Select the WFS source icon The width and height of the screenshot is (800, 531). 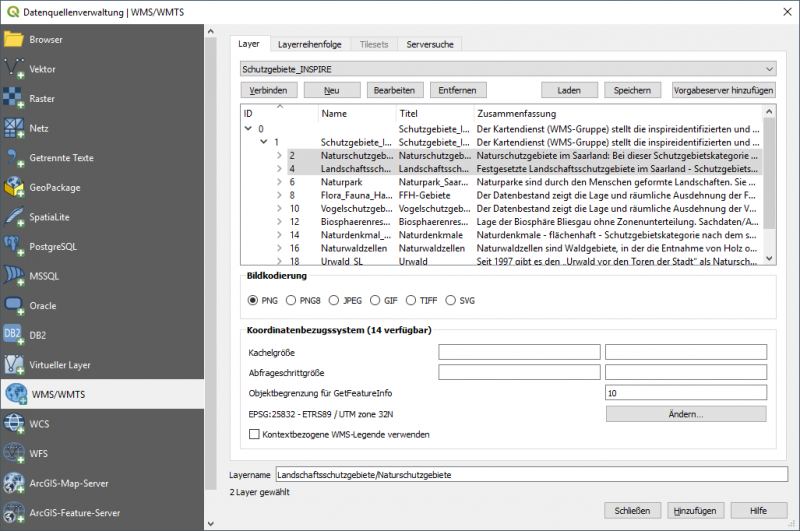[14, 453]
